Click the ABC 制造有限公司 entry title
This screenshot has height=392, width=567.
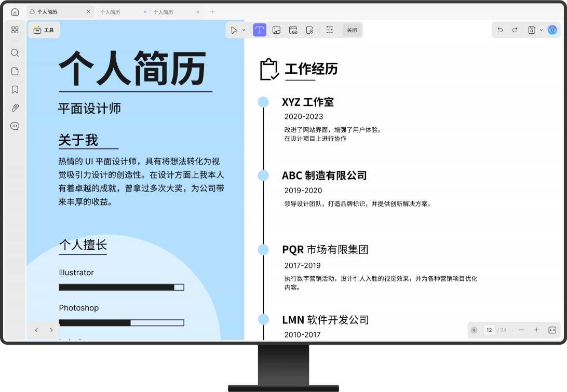[x=325, y=175]
